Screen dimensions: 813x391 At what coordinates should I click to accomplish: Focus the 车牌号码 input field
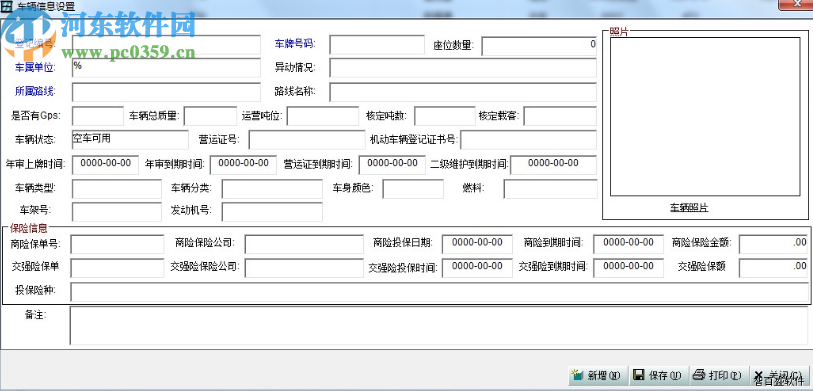377,45
